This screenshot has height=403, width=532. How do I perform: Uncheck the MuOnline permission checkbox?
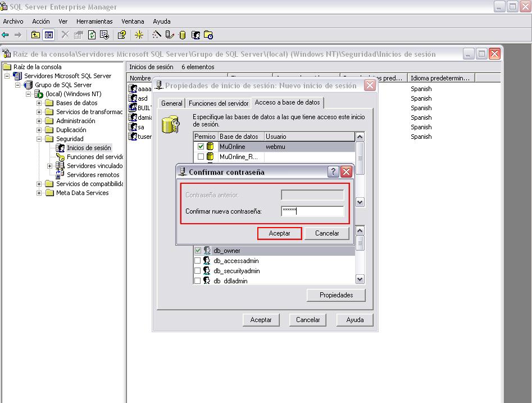(201, 146)
